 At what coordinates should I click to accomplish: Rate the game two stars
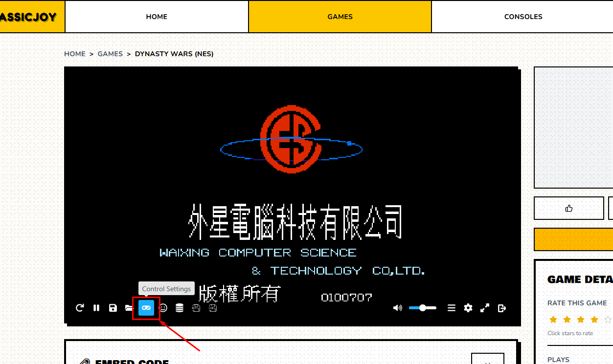coord(567,320)
